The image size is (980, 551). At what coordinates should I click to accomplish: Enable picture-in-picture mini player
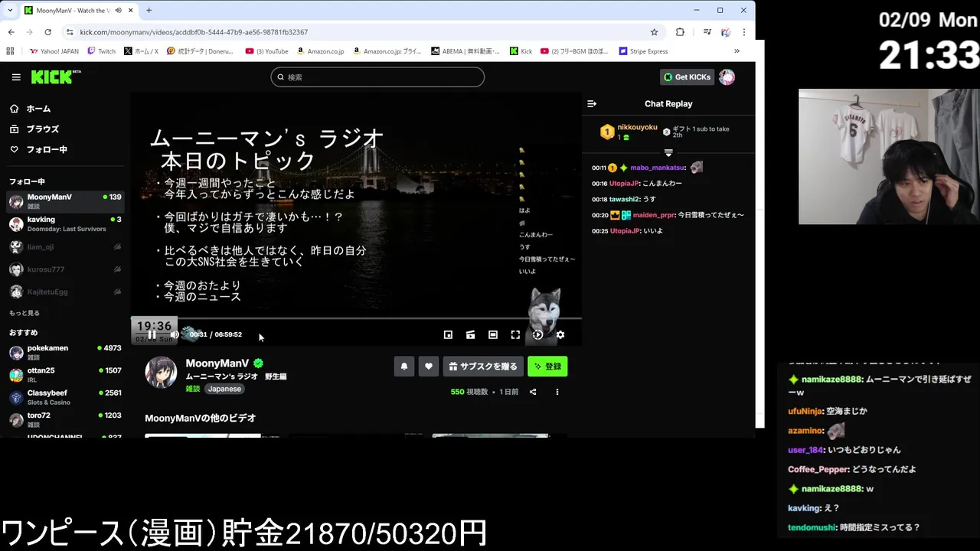coord(448,334)
